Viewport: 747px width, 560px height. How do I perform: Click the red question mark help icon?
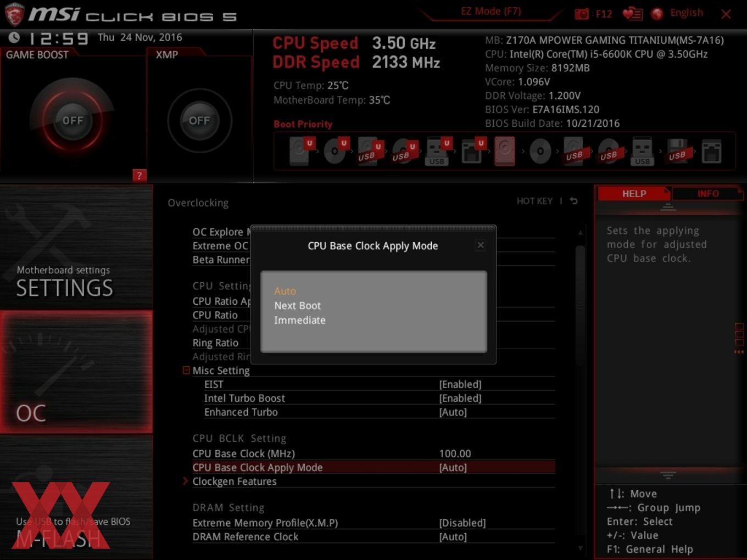(x=140, y=175)
